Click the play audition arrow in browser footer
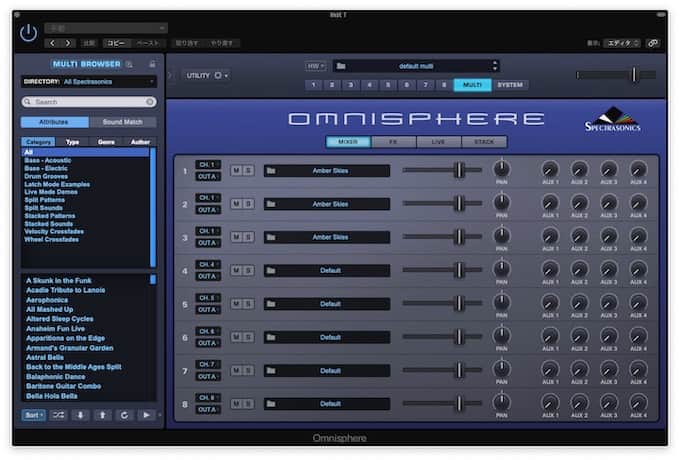 click(x=146, y=415)
